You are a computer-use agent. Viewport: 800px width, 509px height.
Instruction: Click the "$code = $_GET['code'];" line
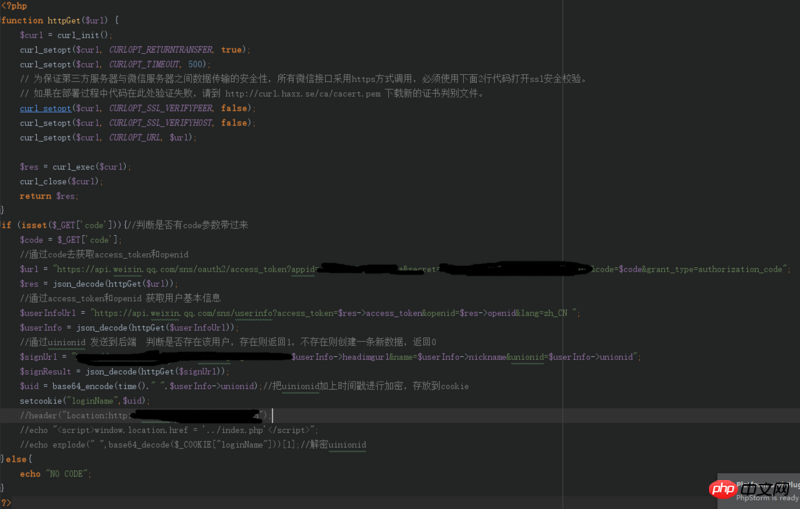point(70,240)
